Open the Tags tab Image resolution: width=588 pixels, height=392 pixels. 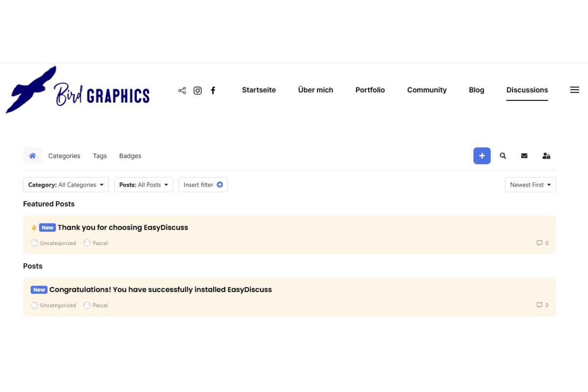point(99,156)
